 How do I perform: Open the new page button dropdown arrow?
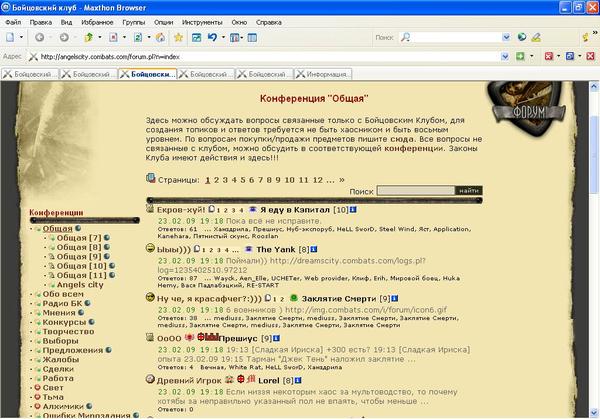tap(21, 37)
